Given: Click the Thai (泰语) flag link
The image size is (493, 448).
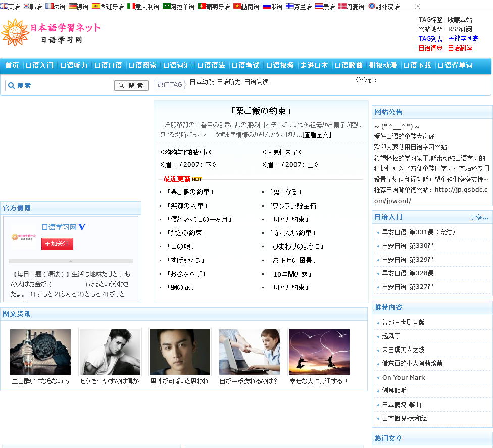Looking at the screenshot, I should click(x=325, y=6).
